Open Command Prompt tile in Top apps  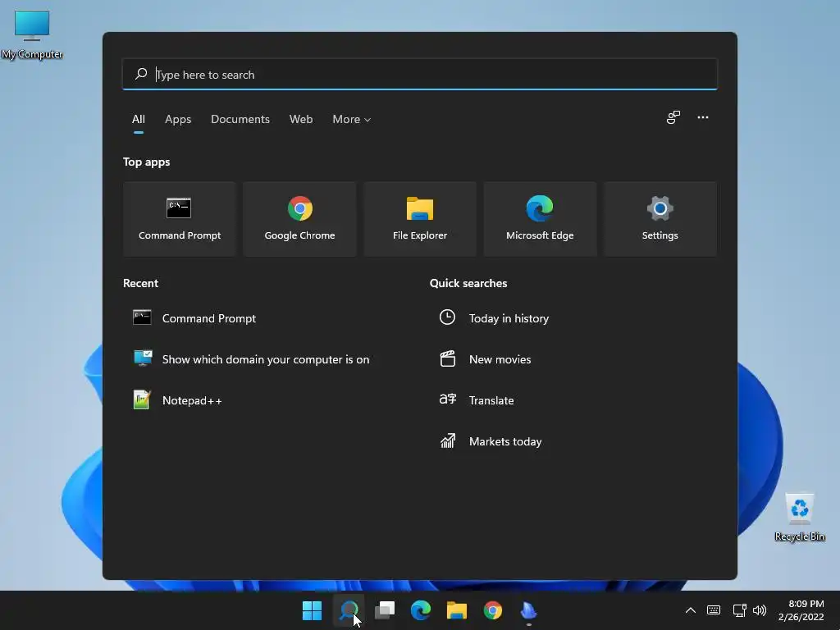(180, 219)
